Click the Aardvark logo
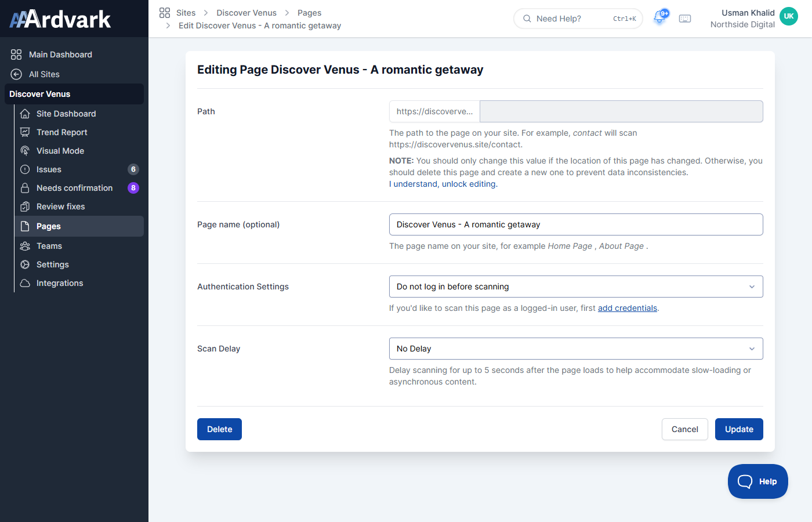The height and width of the screenshot is (522, 812). 60,19
